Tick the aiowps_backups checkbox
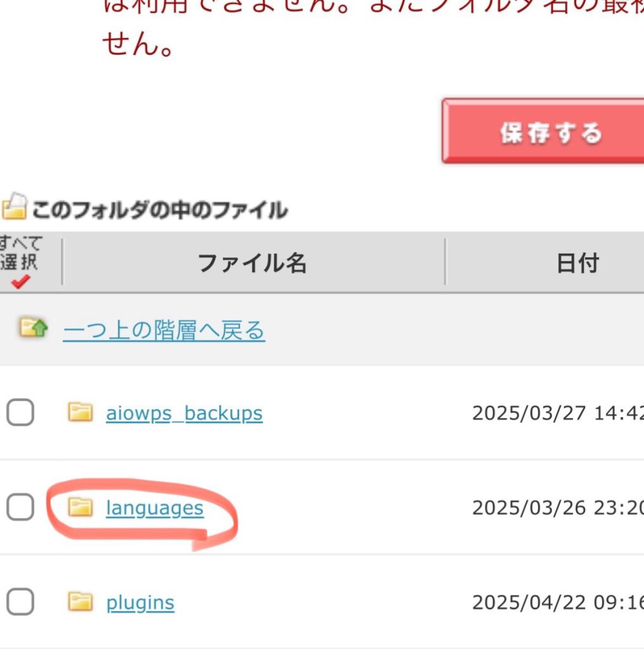 pos(20,414)
